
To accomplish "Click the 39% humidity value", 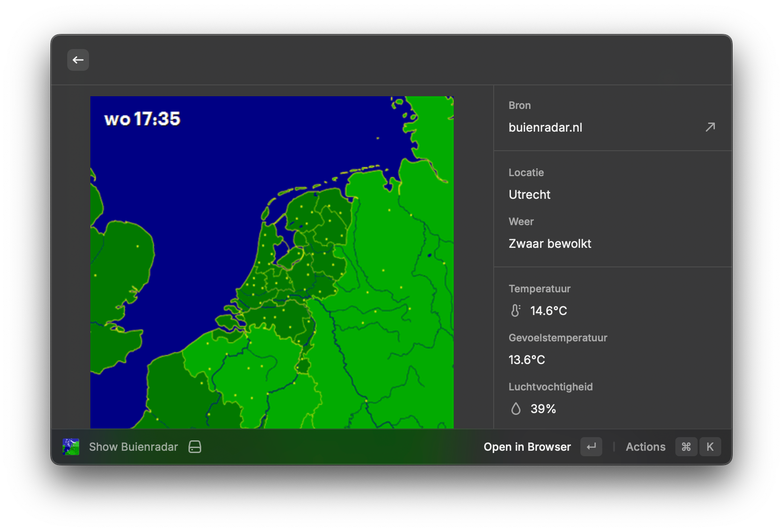I will [543, 409].
